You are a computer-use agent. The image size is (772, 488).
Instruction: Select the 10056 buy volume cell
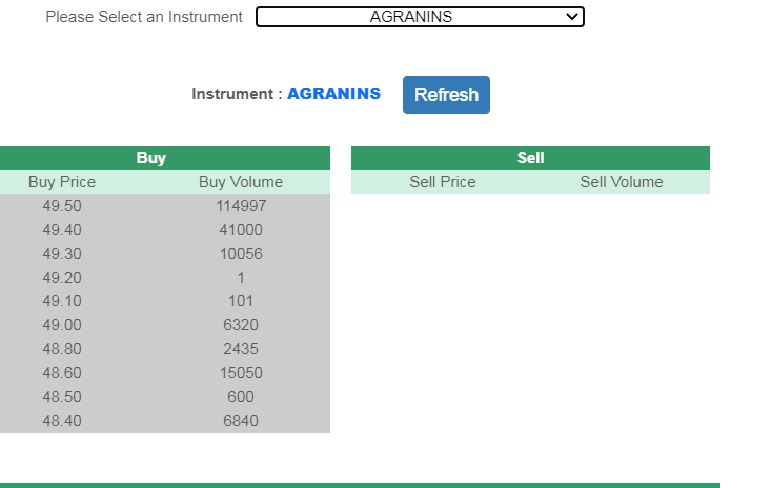(241, 254)
